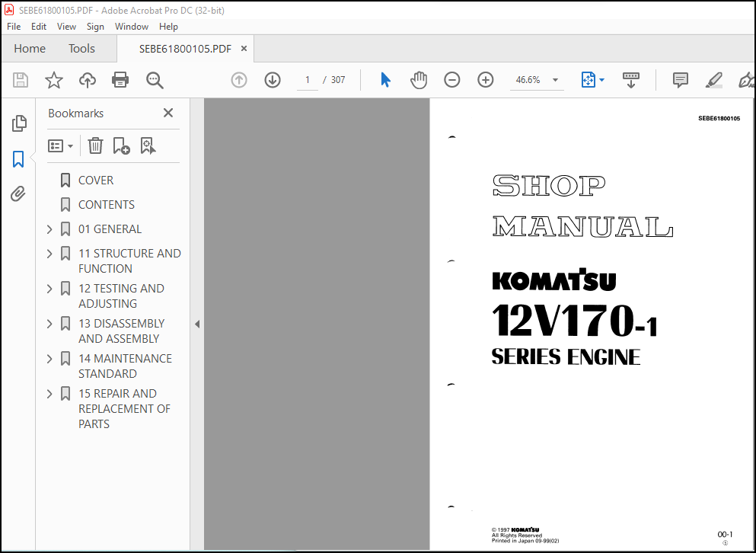Screen dimensions: 756x553
Task: Click the Acrobat PDF icon in title bar
Action: click(x=9, y=10)
